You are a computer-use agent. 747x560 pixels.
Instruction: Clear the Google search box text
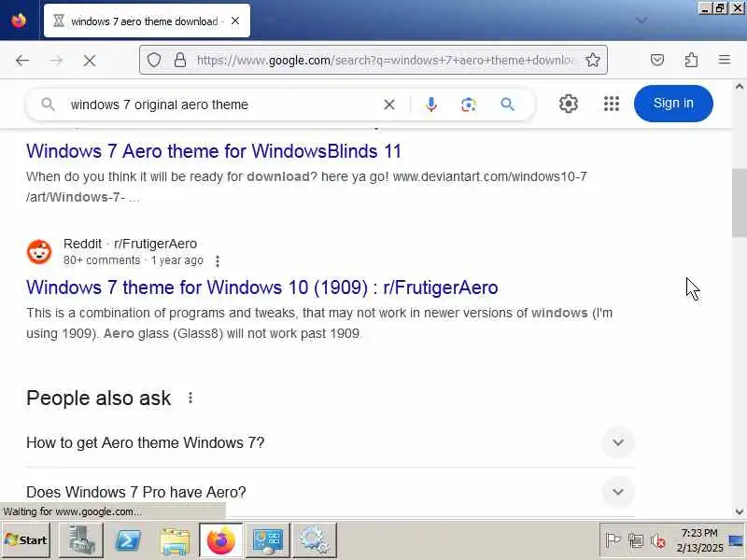click(389, 105)
